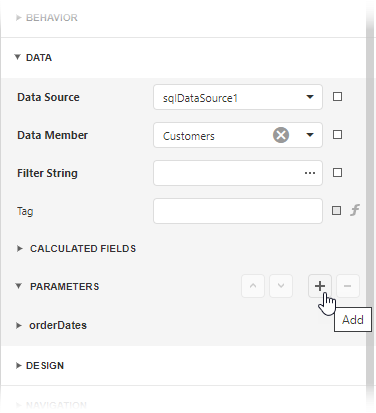Viewport: 376px width, 413px height.
Task: Click the remove parameter minus button
Action: coord(348,286)
